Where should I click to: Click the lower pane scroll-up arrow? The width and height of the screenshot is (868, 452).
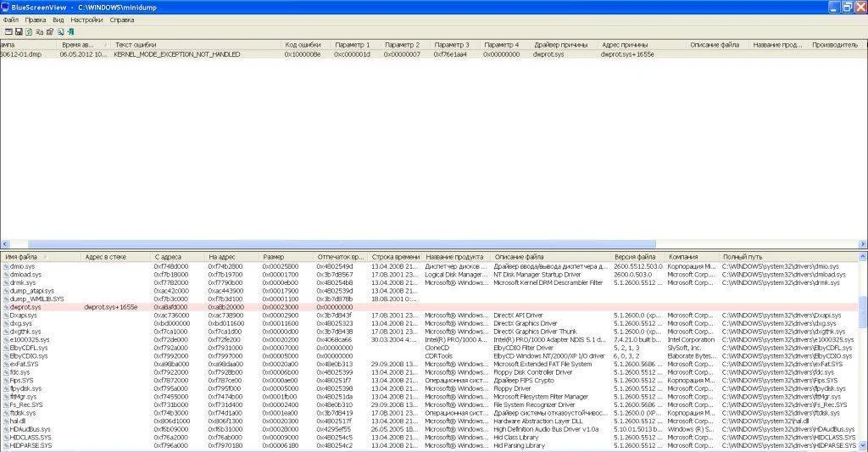click(863, 256)
